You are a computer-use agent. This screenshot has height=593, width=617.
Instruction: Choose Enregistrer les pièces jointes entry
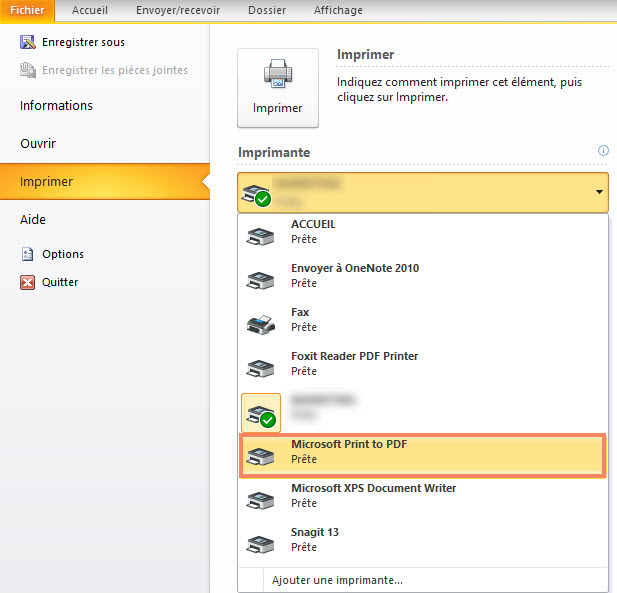click(115, 70)
